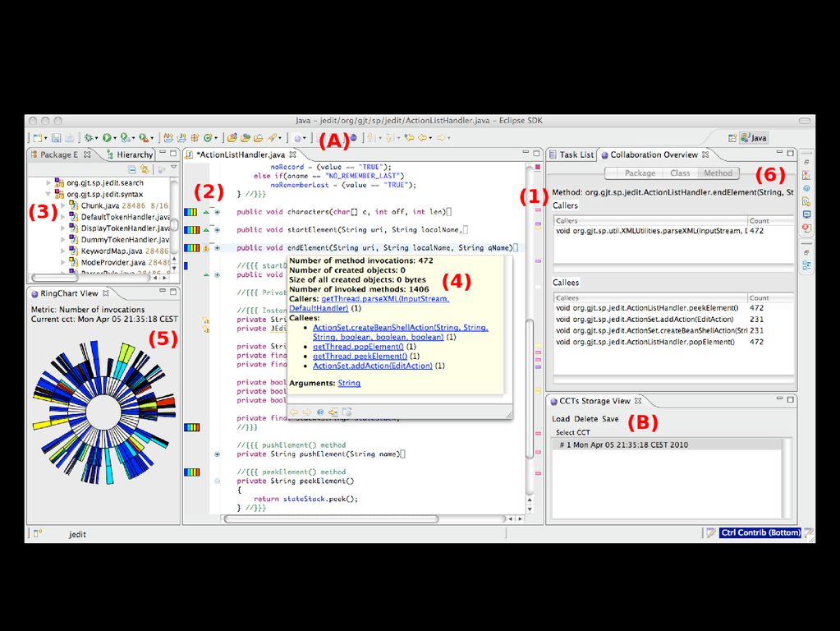Expand the folded startElement method

pos(217,230)
